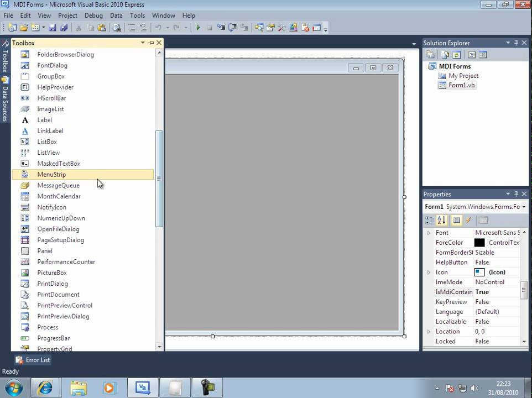
Task: Select MenuStrip in the Toolbox
Action: [83, 175]
